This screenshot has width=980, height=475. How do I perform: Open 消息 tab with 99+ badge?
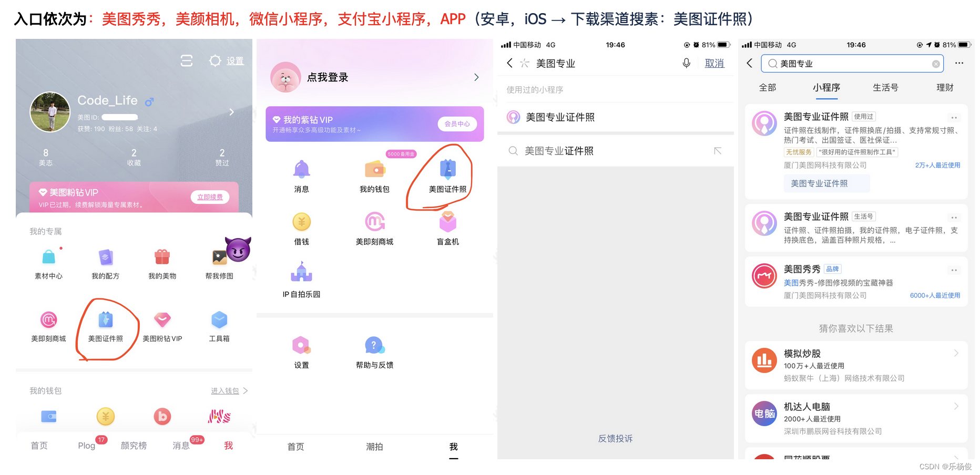coord(181,446)
